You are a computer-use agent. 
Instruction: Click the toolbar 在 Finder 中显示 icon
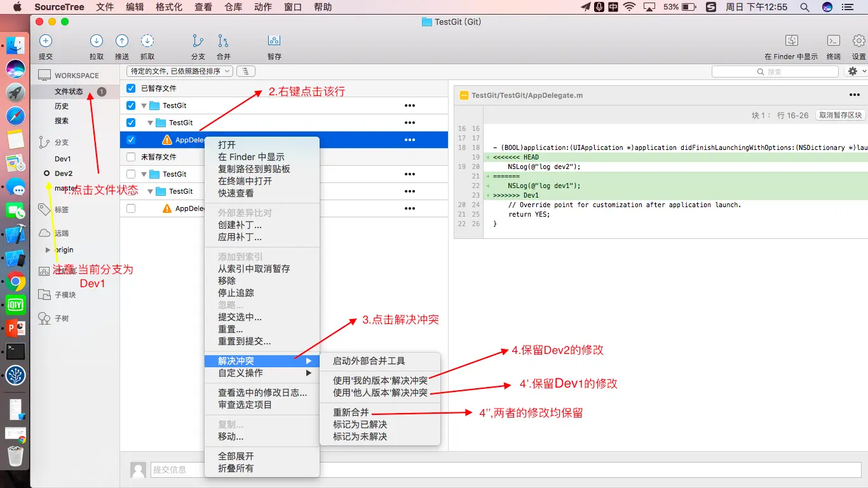pos(792,41)
